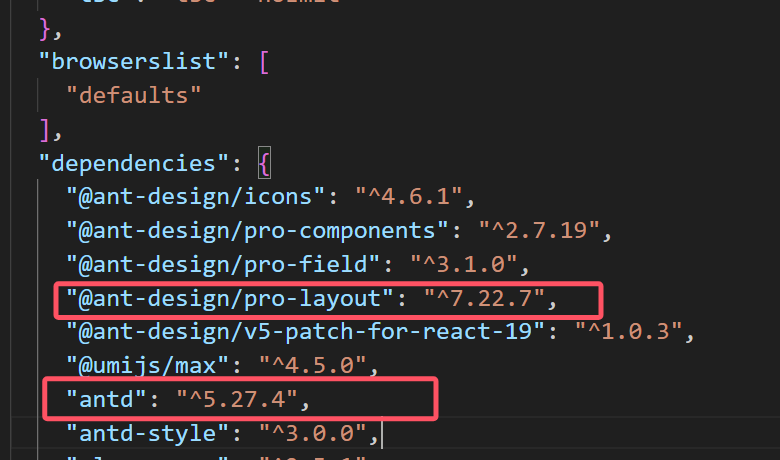This screenshot has width=780, height=460.
Task: Click the "^1.0.3" version value
Action: click(629, 332)
